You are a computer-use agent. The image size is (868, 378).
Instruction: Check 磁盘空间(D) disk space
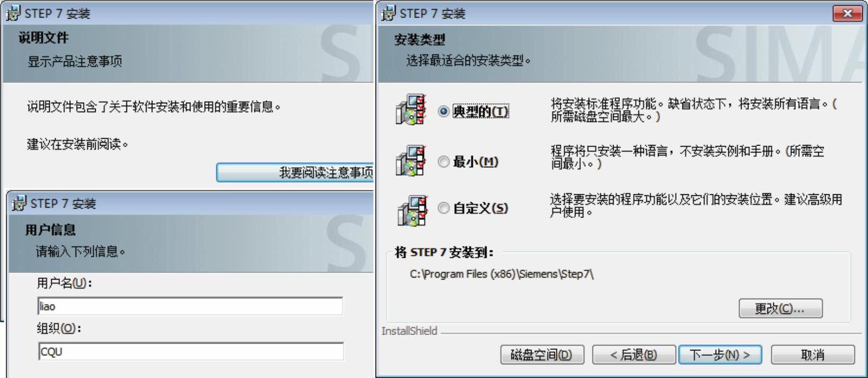tap(542, 355)
